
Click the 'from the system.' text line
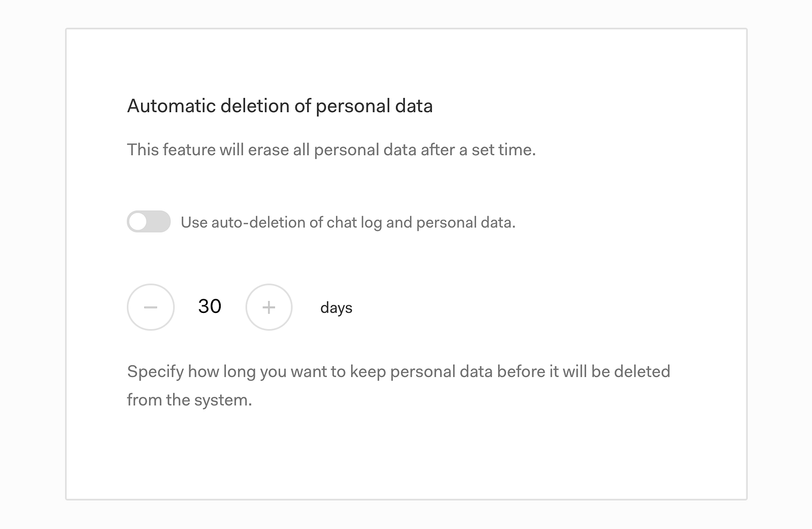click(189, 400)
